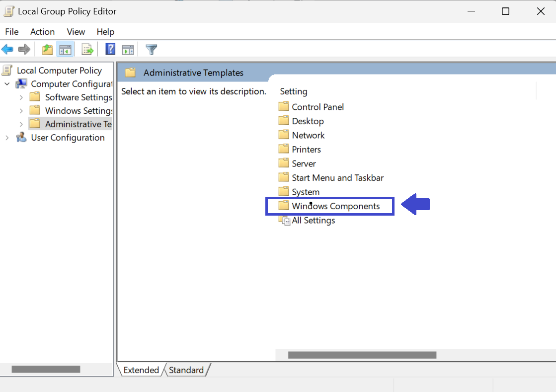This screenshot has width=556, height=392.
Task: Select the Windows Components text entry
Action: (x=336, y=206)
